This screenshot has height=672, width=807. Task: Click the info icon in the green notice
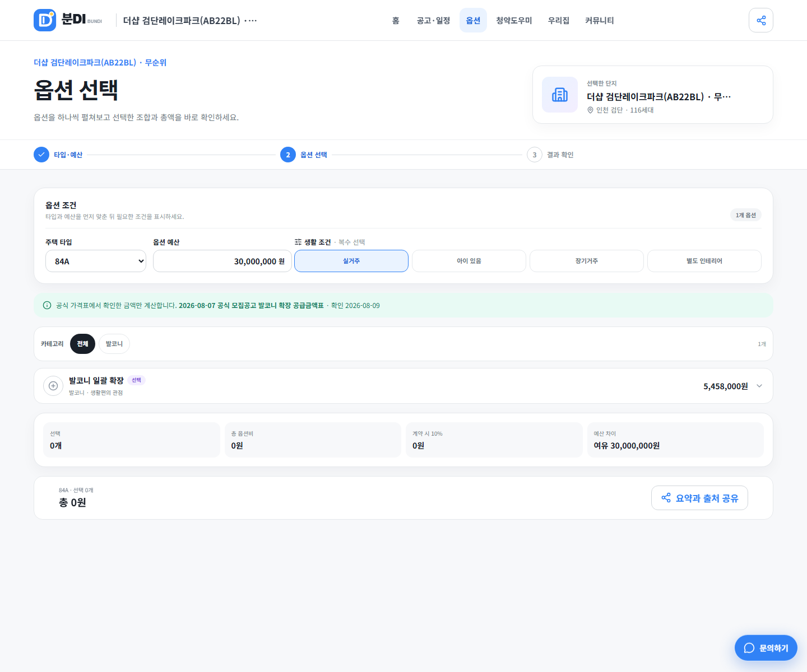(x=47, y=305)
